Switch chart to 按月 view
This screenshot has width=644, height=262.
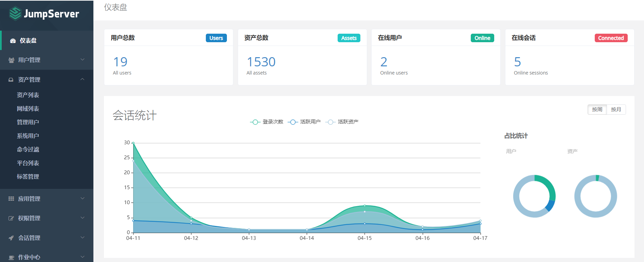click(616, 110)
